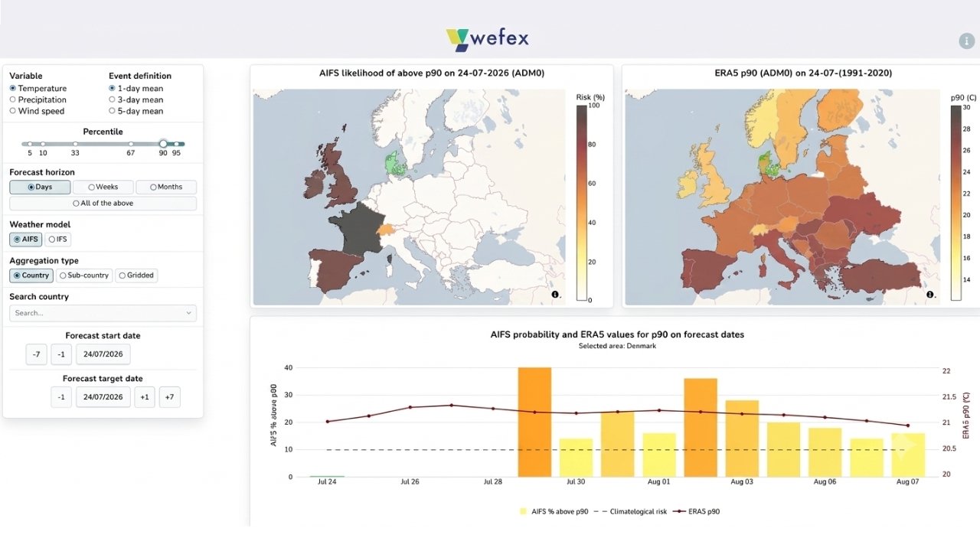Set percentile slider to the 33 mark
The height and width of the screenshot is (551, 980).
[x=75, y=144]
